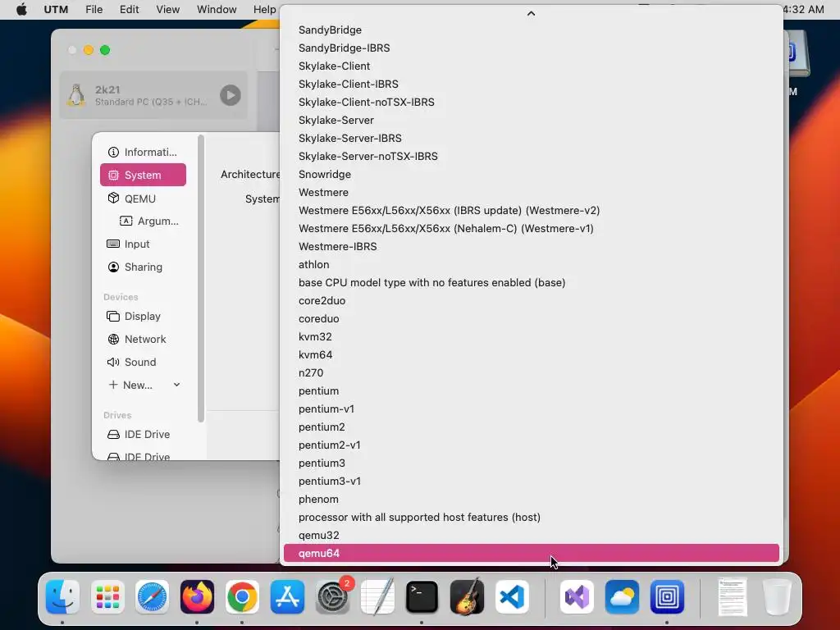Open the Trash from the Dock
The height and width of the screenshot is (630, 840).
click(777, 597)
